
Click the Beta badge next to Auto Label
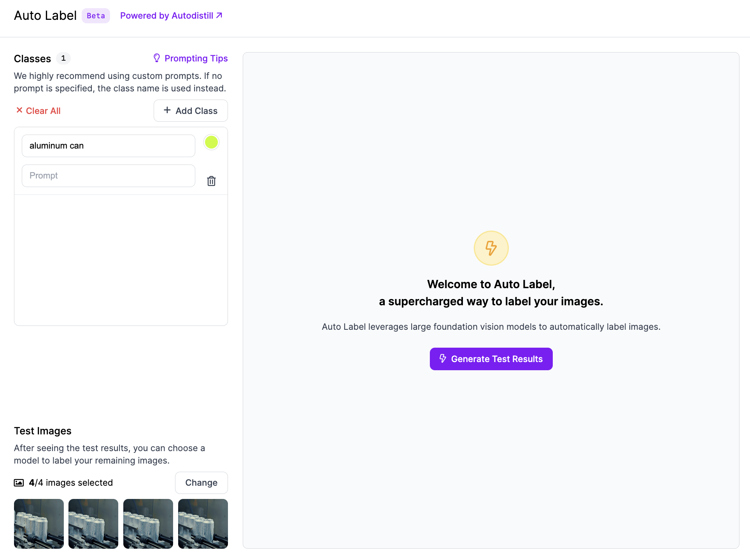pos(96,16)
